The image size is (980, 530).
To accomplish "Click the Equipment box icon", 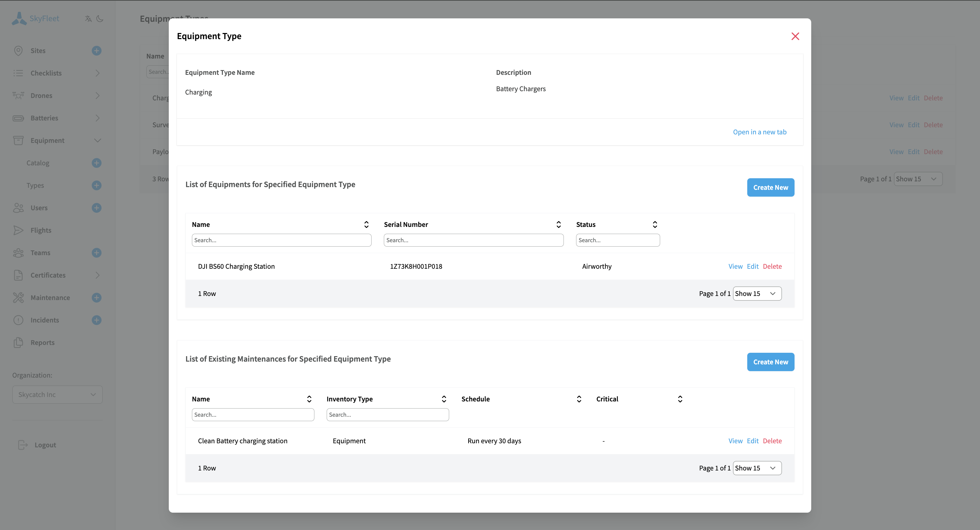I will click(x=18, y=140).
